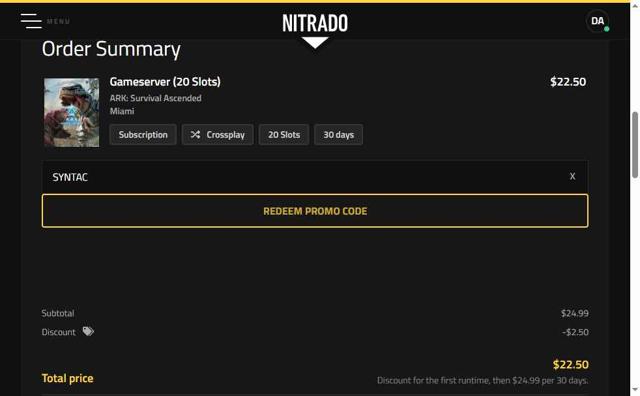Open the hamburger menu icon
The width and height of the screenshot is (640, 396).
point(31,21)
